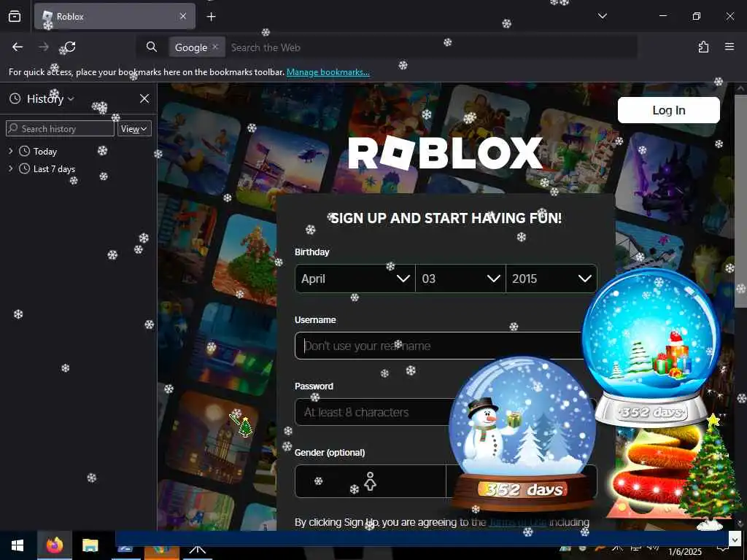Click the Roblox logo
747x560 pixels.
tap(446, 153)
